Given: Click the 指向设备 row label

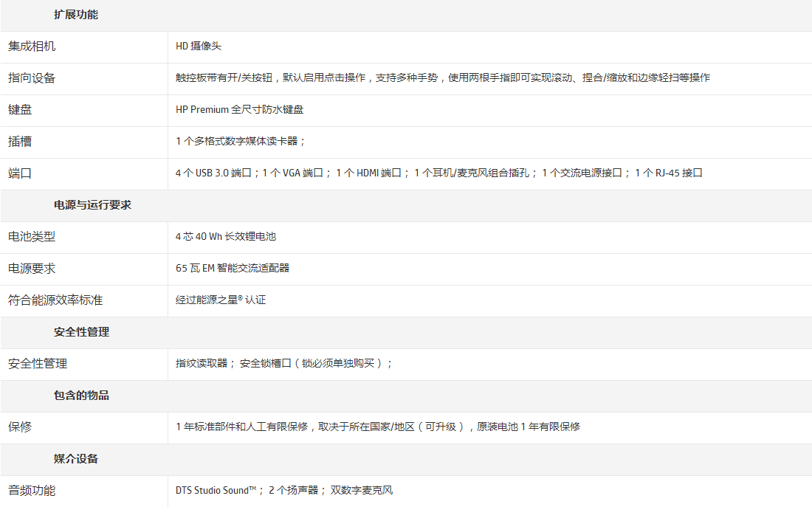Looking at the screenshot, I should [x=32, y=78].
